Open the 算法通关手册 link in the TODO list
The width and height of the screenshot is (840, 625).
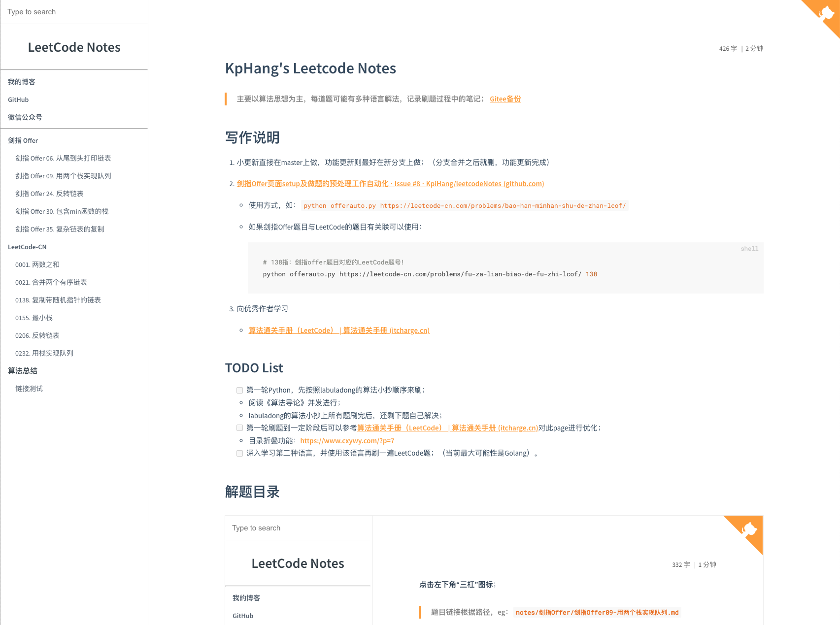click(x=447, y=428)
